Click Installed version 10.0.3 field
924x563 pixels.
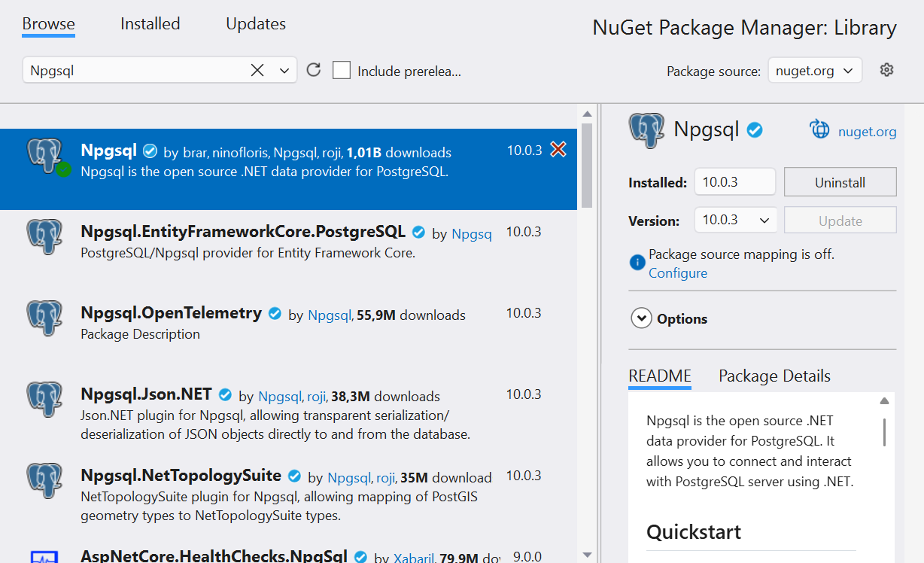pyautogui.click(x=735, y=182)
